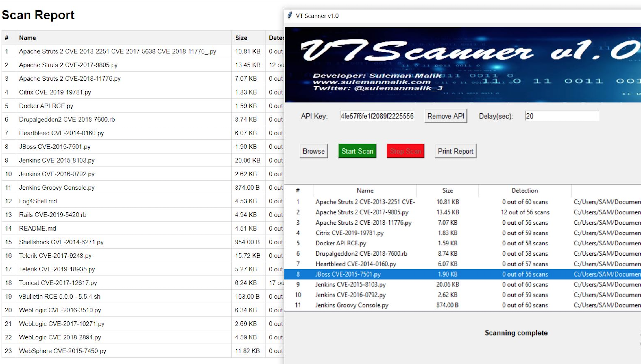
Task: Select the JBoss CVE-2015-7501.py highlighted row
Action: 348,274
